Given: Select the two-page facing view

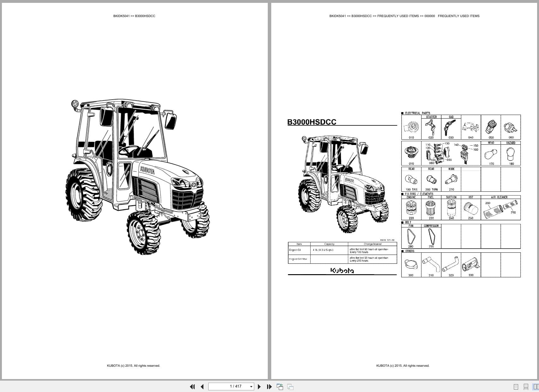Looking at the screenshot, I should [536, 387].
